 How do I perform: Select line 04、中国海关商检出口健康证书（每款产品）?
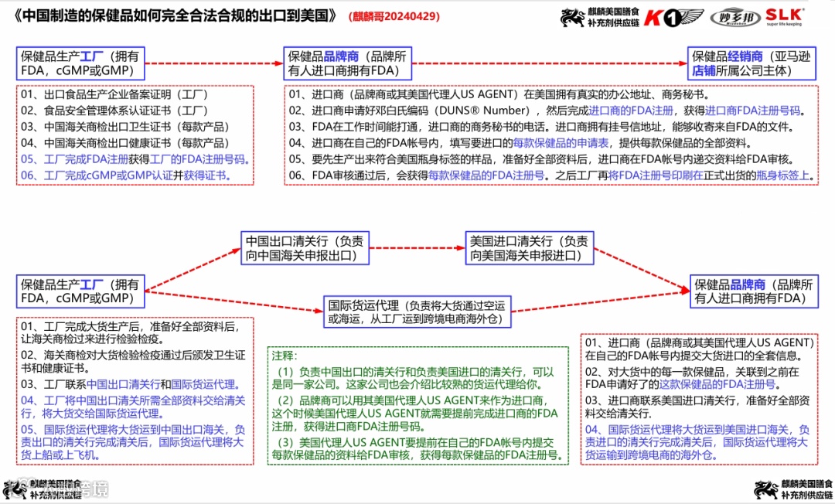tap(126, 143)
